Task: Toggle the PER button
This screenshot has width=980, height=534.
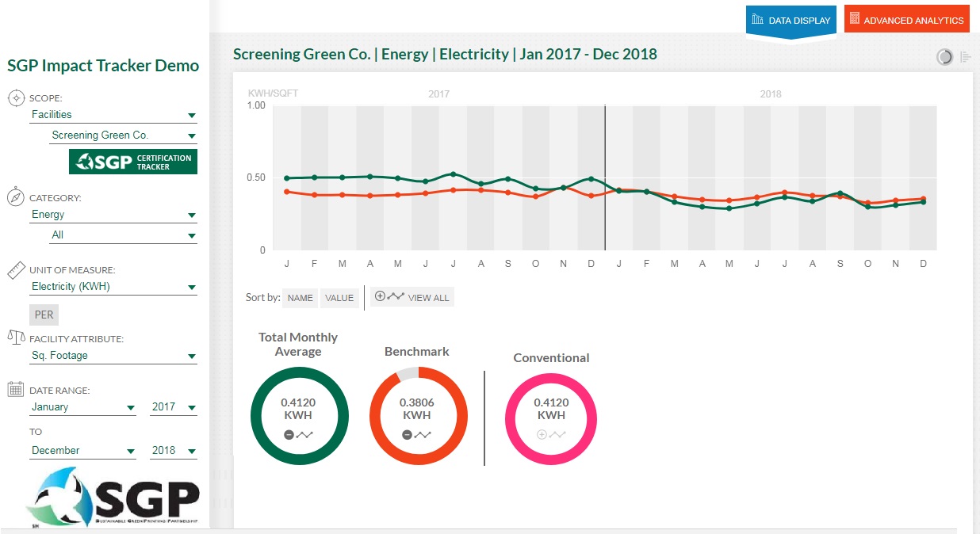Action: tap(44, 315)
